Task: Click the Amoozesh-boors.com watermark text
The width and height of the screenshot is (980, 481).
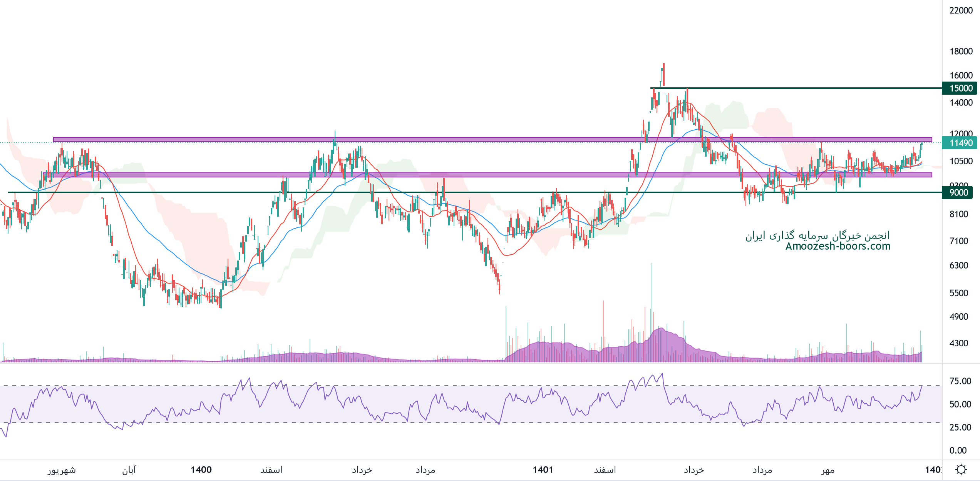Action: [838, 246]
